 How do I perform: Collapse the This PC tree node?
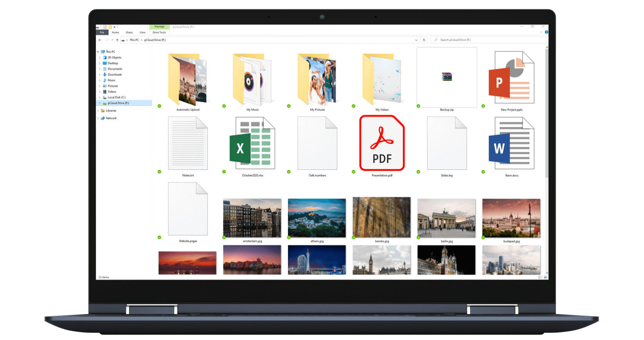click(x=98, y=52)
